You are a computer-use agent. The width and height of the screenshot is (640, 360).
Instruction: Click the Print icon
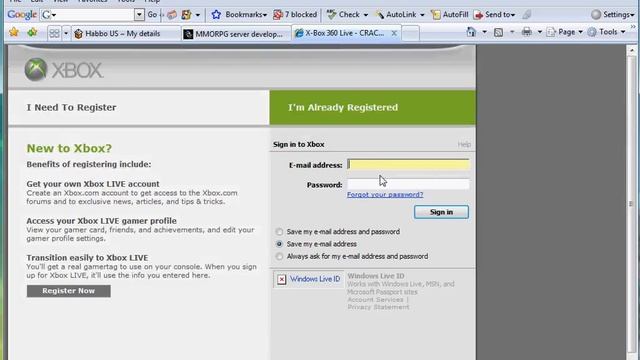527,32
